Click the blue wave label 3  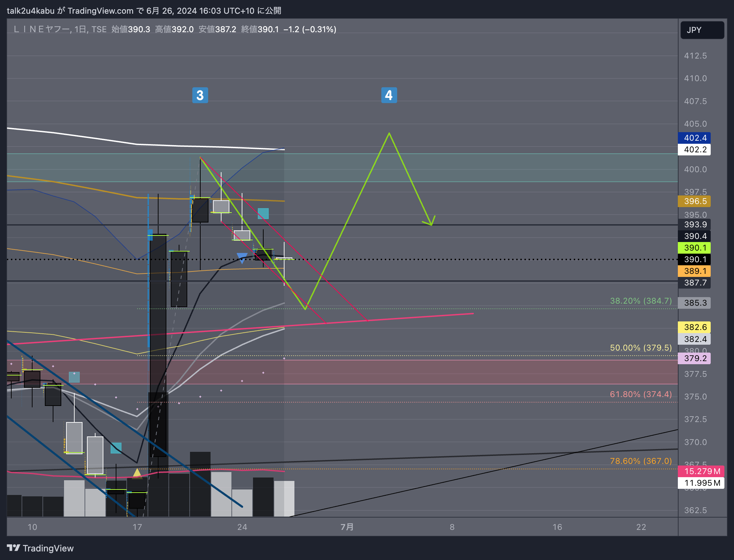point(200,95)
